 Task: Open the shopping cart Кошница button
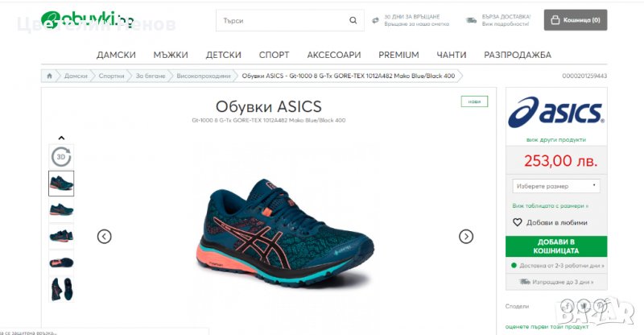576,20
